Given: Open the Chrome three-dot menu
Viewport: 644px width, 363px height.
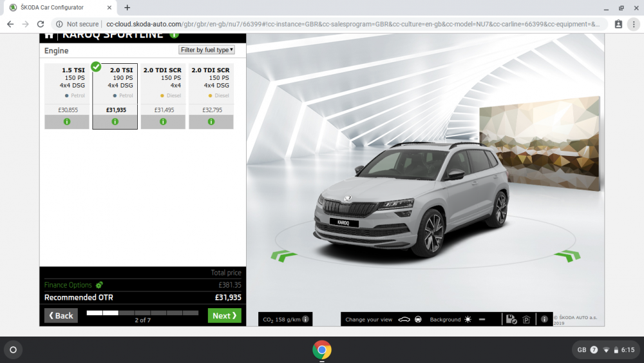Looking at the screenshot, I should (x=634, y=25).
